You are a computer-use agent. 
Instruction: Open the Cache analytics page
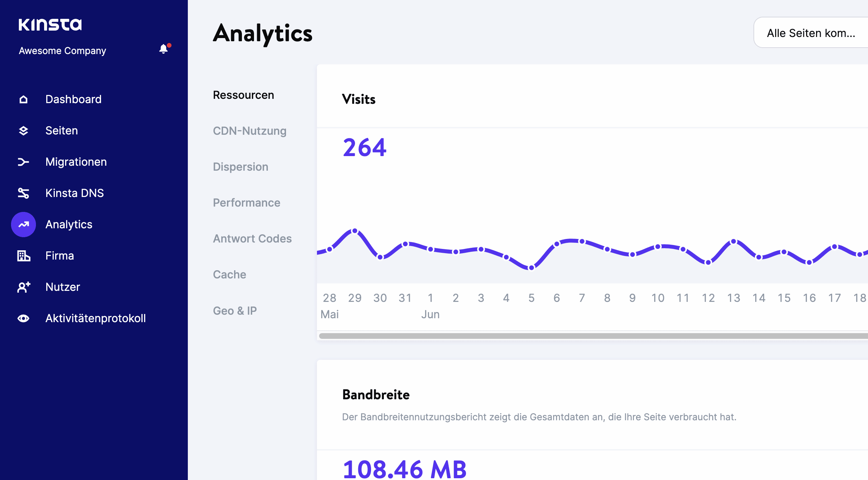(x=229, y=274)
